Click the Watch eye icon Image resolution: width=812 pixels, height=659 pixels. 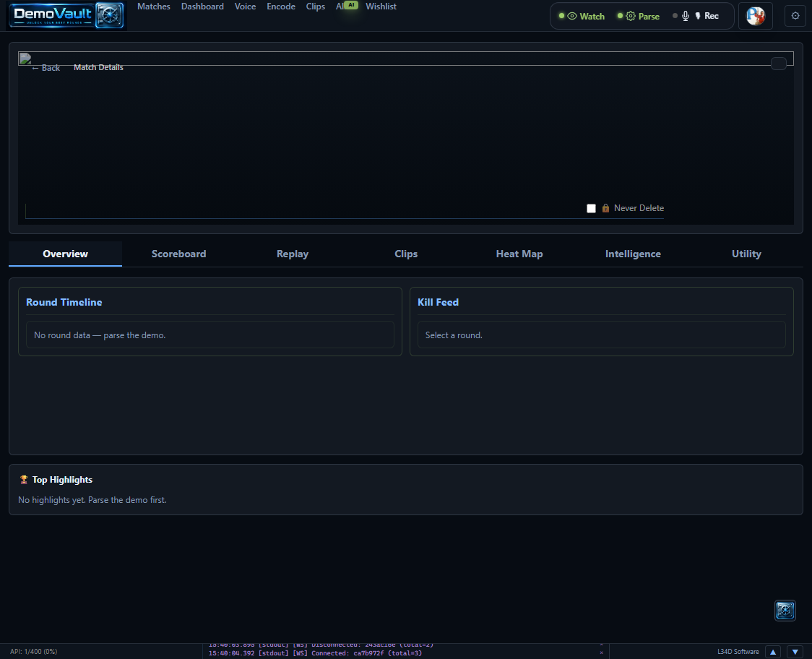571,16
